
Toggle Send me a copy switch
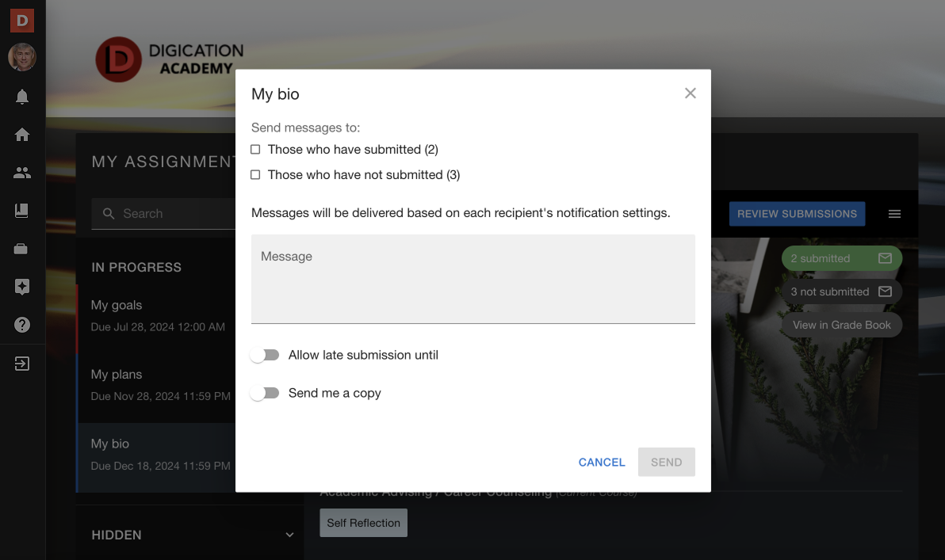pyautogui.click(x=265, y=393)
